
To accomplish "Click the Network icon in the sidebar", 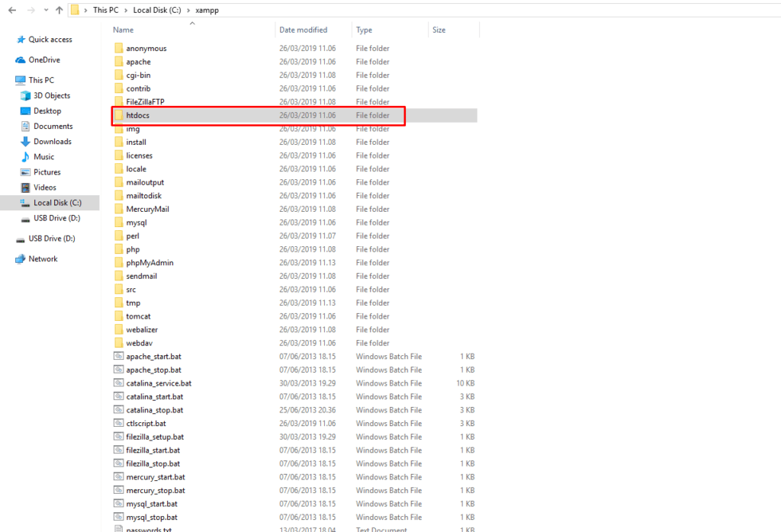I will pos(19,258).
